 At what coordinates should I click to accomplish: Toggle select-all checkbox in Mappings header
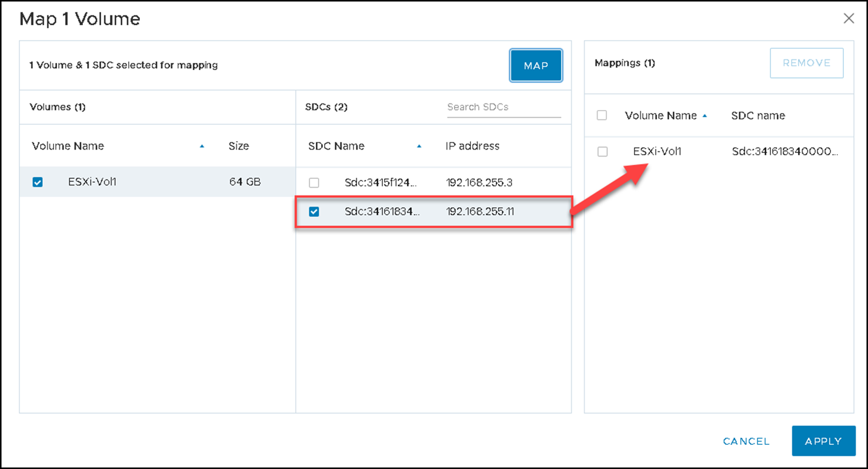tap(602, 115)
